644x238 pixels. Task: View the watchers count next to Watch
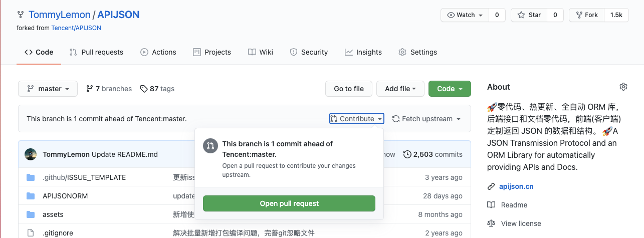(497, 15)
